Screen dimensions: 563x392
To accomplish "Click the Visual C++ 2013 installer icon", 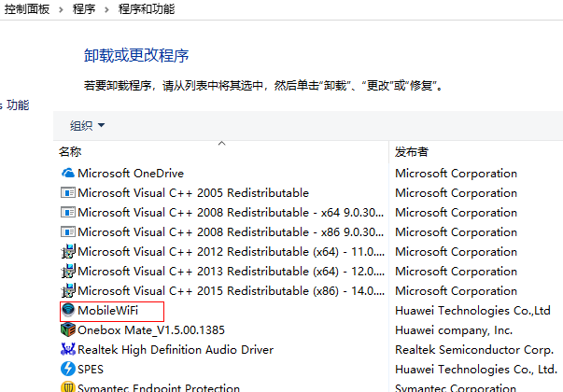I will tap(68, 272).
